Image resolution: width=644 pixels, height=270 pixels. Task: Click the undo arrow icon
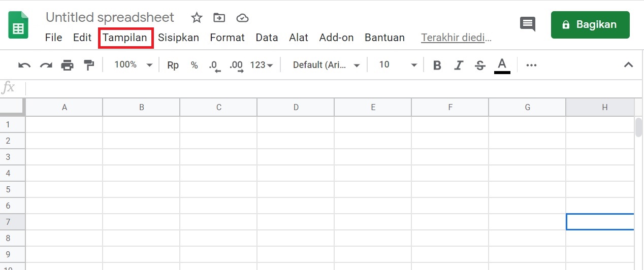[x=24, y=65]
